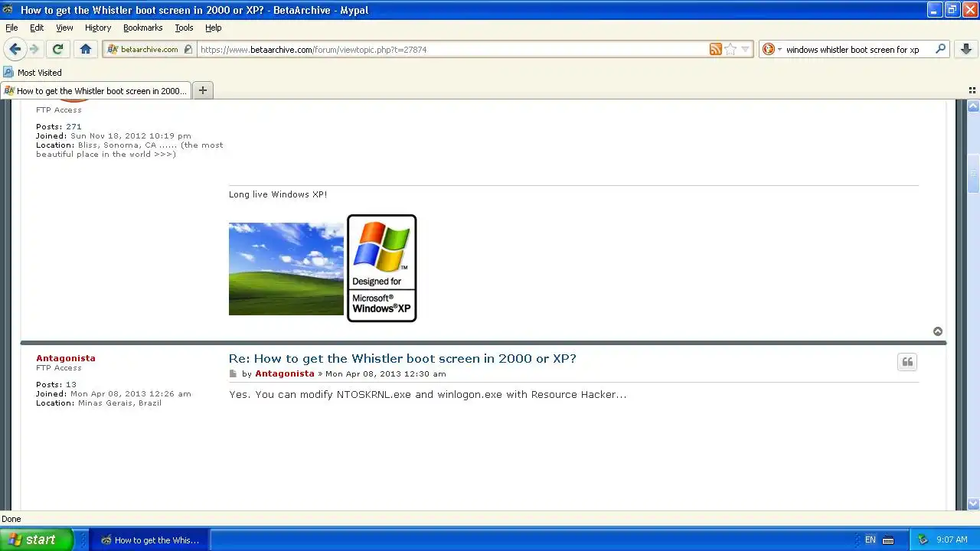Click the 'Yes. You can modify NTOSKRNL.exe' post text
The image size is (980, 551).
(x=428, y=394)
